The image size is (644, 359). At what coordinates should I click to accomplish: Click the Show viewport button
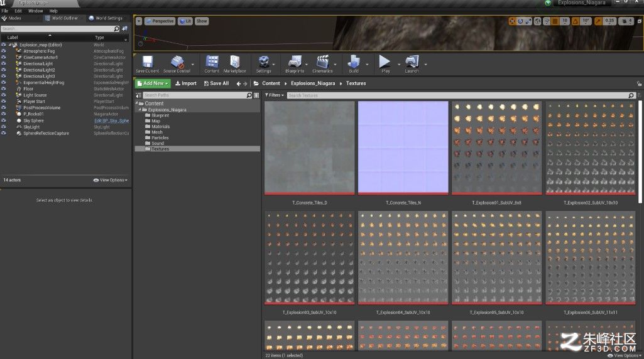point(202,21)
